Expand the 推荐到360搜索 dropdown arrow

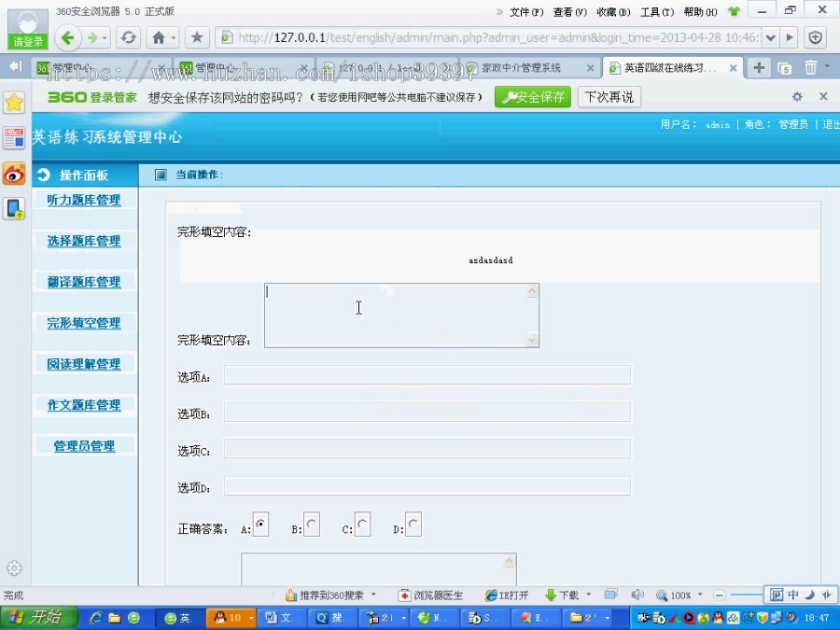coord(374,595)
